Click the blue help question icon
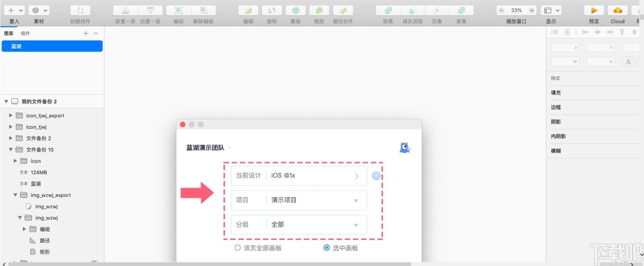Viewport: 644px width, 266px height. (x=376, y=176)
